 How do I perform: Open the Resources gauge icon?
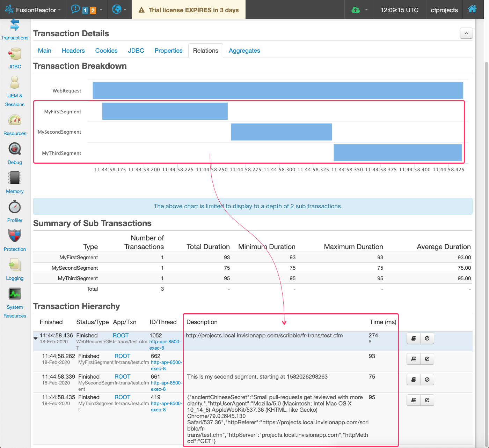point(15,120)
